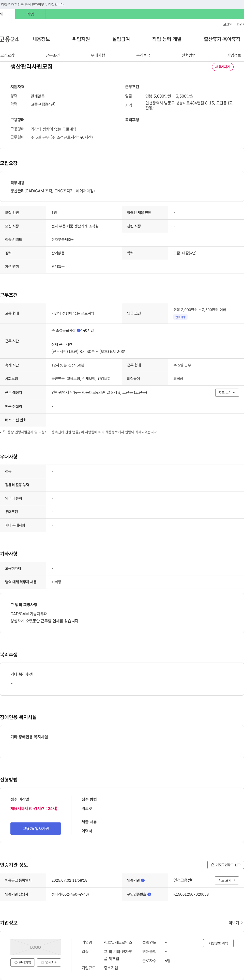The width and height of the screenshot is (244, 980).
Task: Click the 이력서 required document text
Action: (87, 831)
